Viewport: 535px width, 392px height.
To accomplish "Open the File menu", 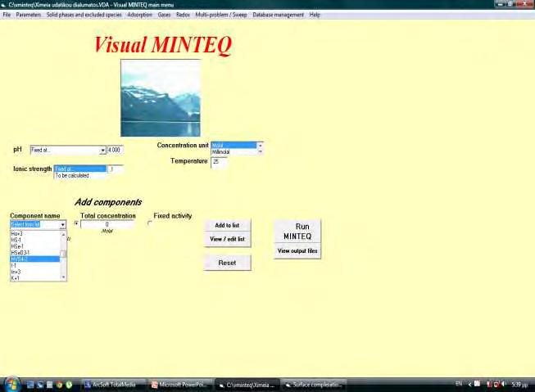I will point(7,15).
